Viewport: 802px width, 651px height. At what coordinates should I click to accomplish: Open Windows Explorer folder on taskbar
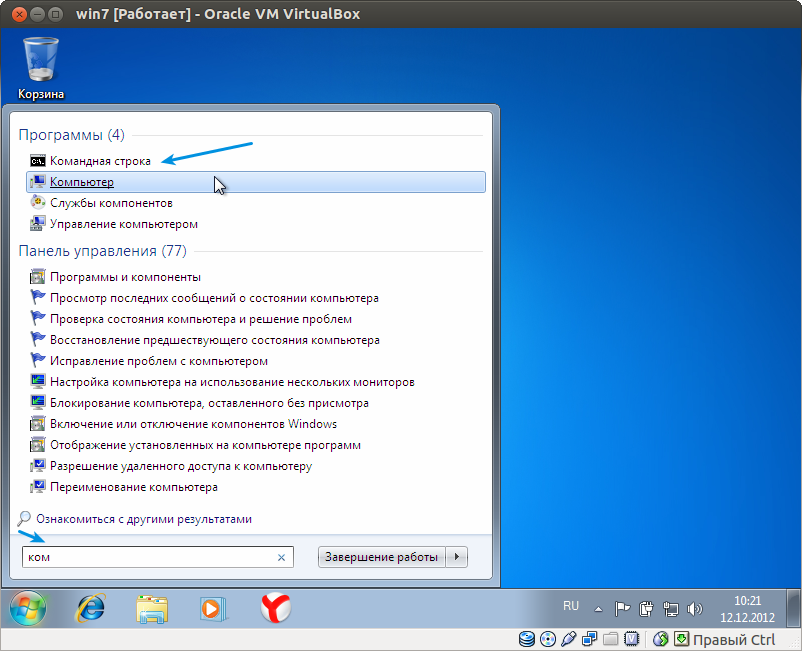click(152, 609)
